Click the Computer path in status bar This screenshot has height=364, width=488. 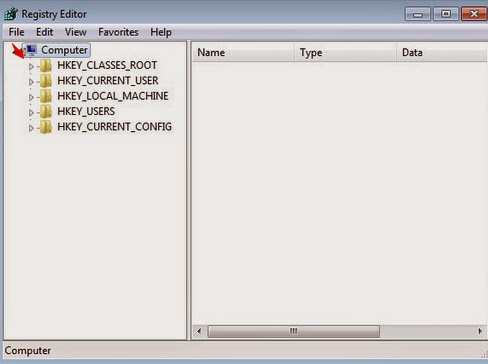coord(28,351)
